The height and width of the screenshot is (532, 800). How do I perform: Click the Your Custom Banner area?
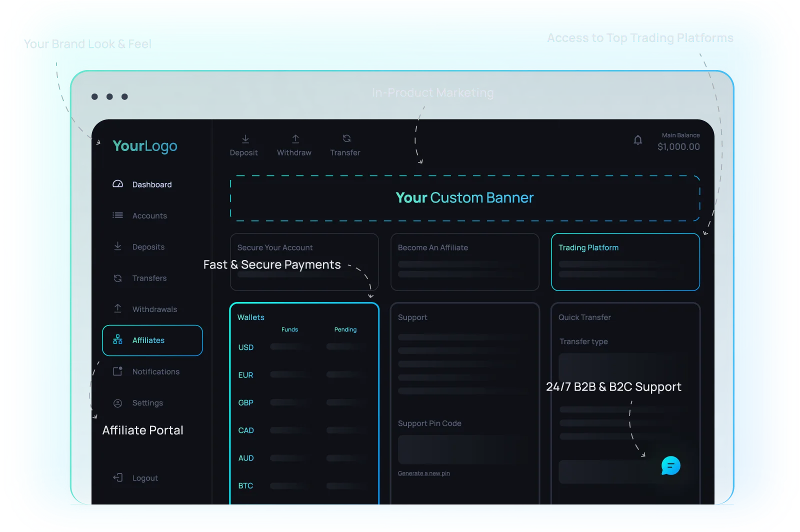pyautogui.click(x=464, y=198)
